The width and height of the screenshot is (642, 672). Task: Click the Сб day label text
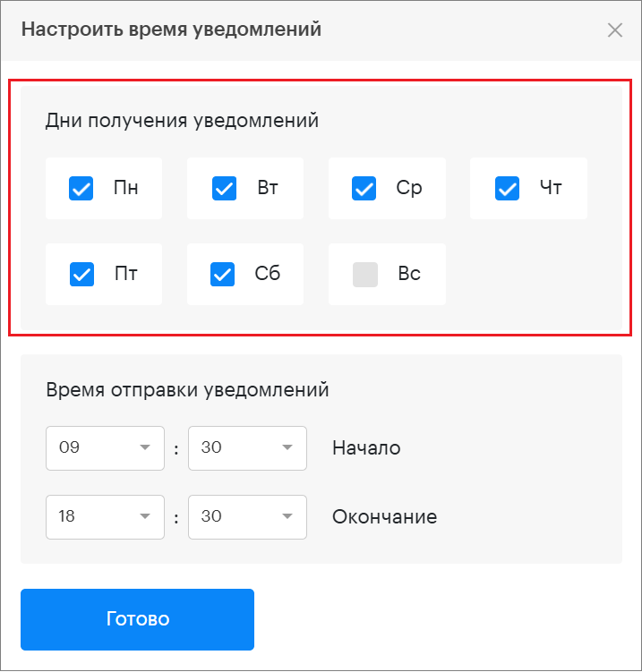click(268, 274)
